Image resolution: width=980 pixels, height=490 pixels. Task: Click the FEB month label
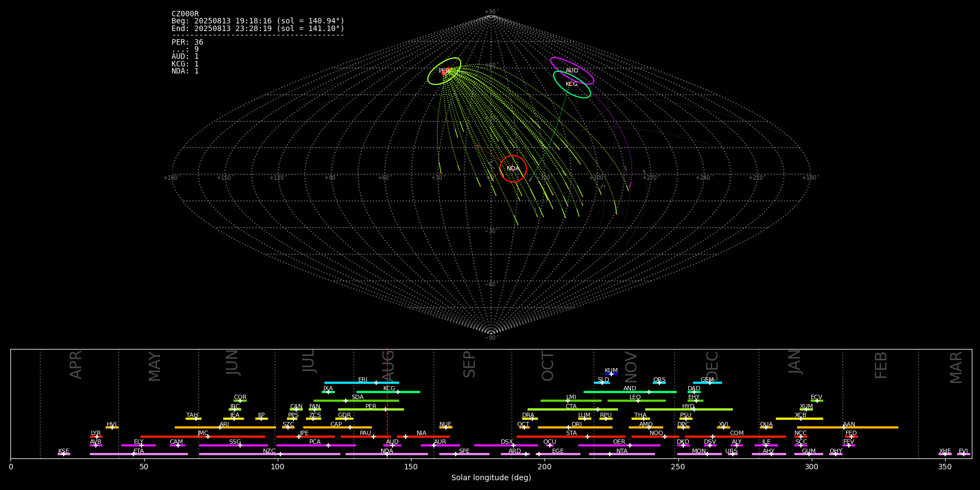click(881, 365)
